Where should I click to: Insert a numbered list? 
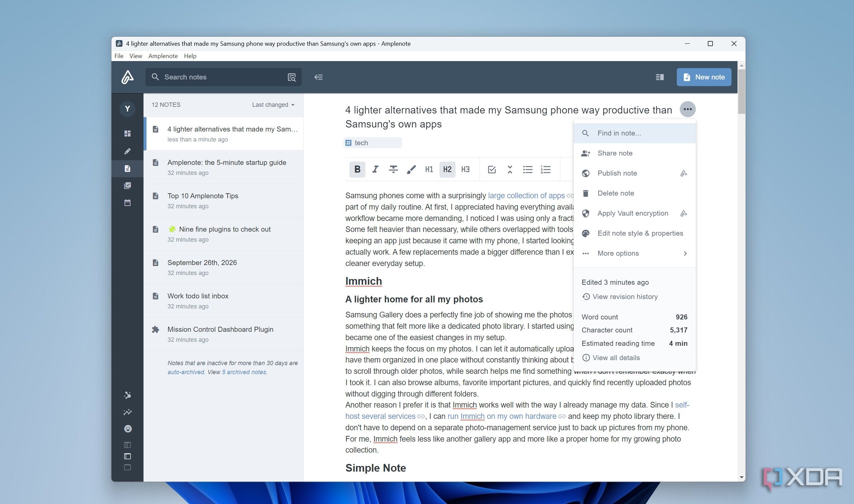546,169
